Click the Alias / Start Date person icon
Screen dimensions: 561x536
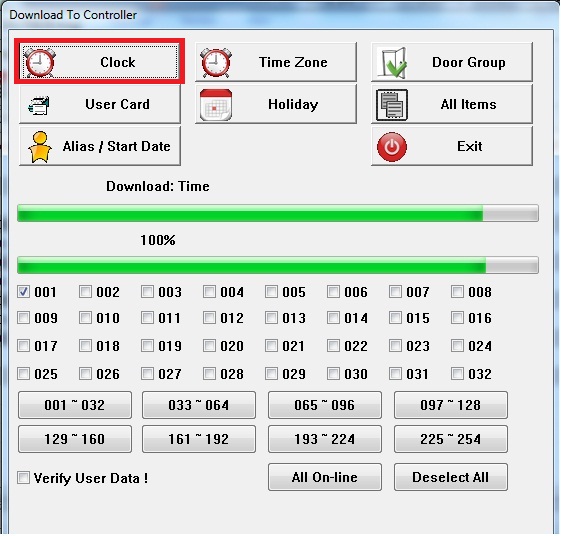tap(40, 147)
